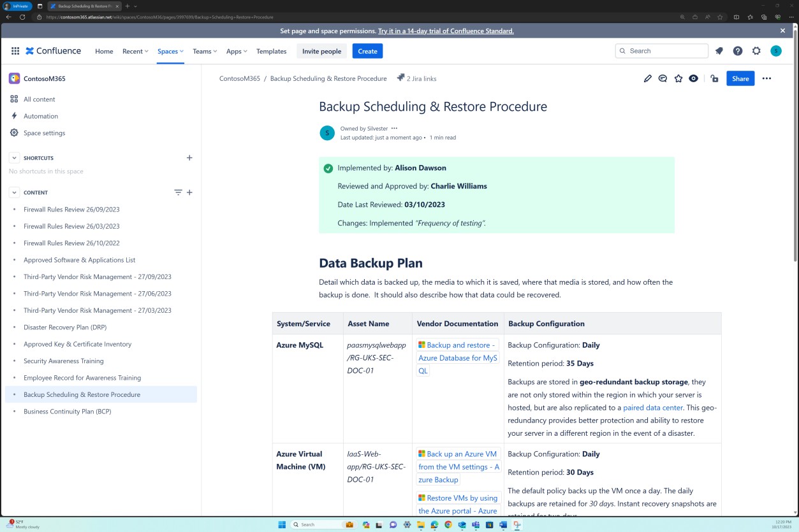This screenshot has width=799, height=532.
Task: Select Automation in the space sidebar
Action: coord(41,116)
